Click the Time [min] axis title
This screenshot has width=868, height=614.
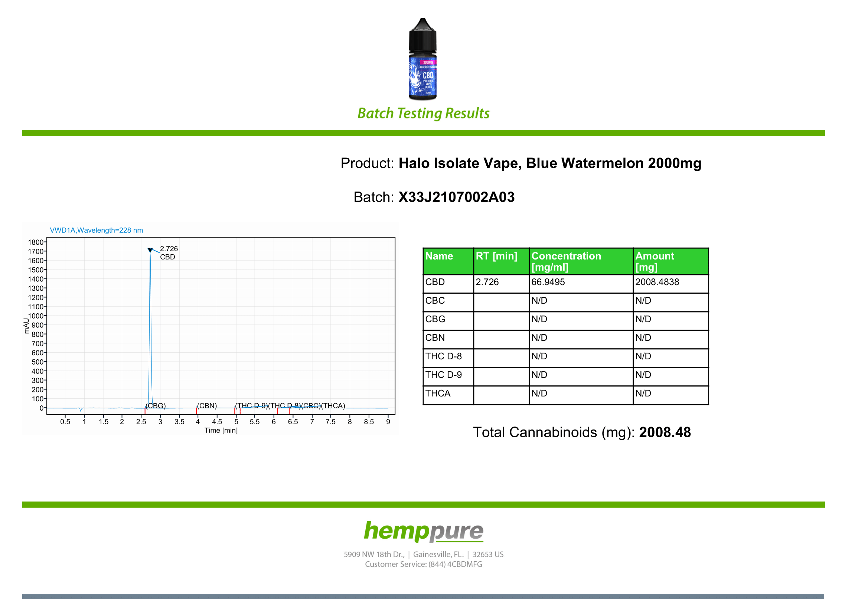point(221,430)
